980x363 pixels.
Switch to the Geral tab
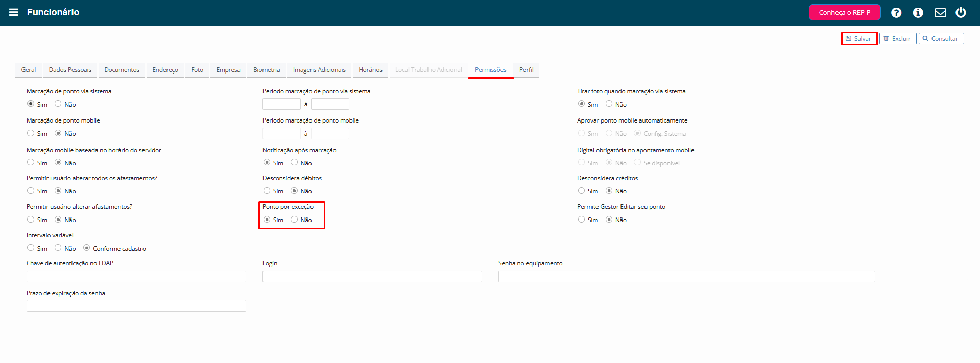(29, 70)
